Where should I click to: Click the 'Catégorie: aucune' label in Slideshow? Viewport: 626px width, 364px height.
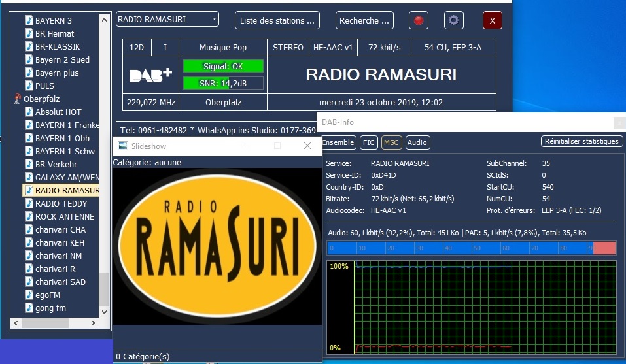click(x=147, y=162)
